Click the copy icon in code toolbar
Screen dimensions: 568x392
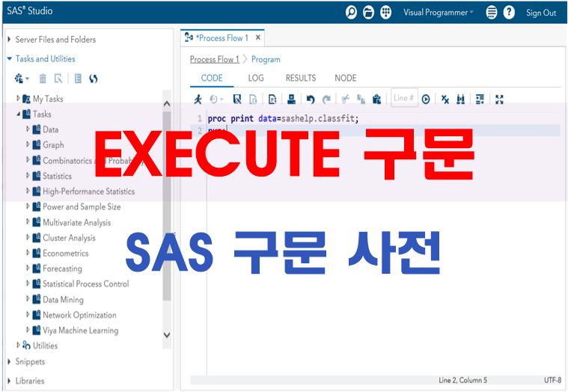[x=361, y=99]
